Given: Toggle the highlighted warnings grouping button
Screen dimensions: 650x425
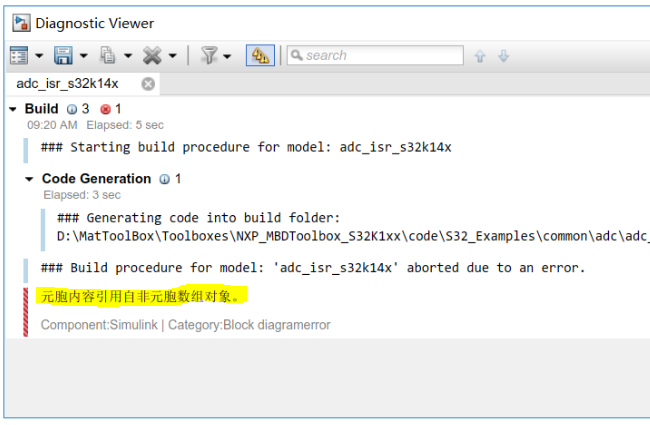Looking at the screenshot, I should (260, 56).
